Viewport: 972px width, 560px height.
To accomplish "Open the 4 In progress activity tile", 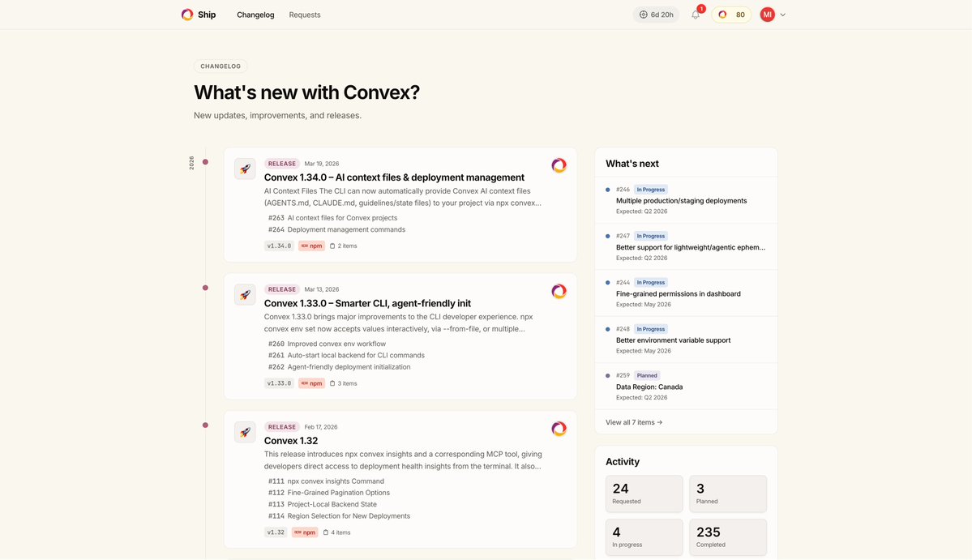I will [x=644, y=537].
